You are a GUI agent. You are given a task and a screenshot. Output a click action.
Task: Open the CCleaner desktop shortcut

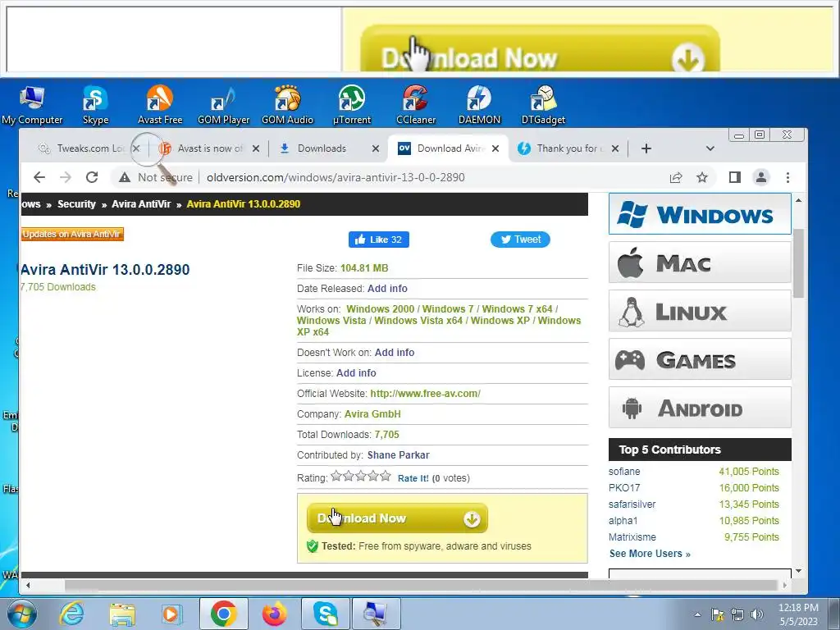pos(416,104)
